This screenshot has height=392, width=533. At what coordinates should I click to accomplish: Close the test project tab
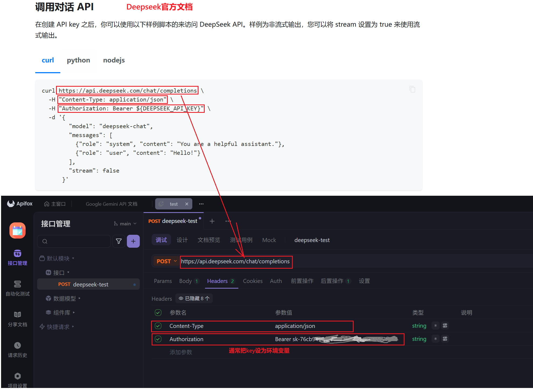[187, 204]
